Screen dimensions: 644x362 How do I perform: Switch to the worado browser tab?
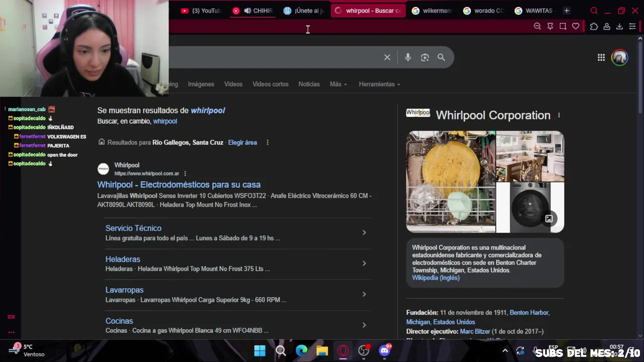(483, 11)
